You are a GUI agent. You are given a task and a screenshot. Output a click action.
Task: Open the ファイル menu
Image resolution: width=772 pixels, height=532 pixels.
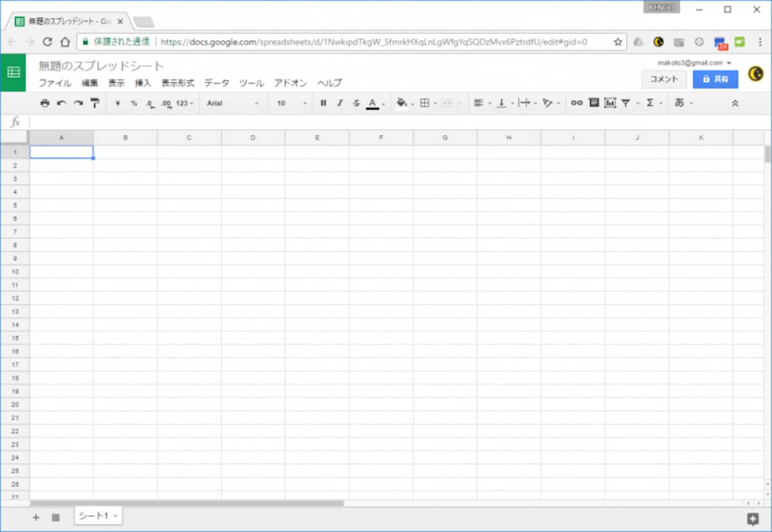(55, 83)
